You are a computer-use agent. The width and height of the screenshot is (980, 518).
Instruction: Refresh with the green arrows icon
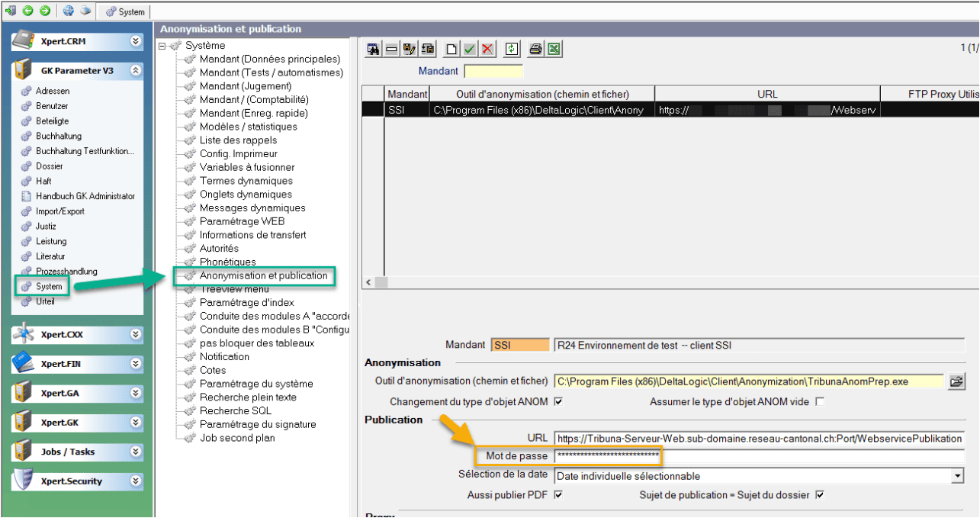pyautogui.click(x=512, y=49)
